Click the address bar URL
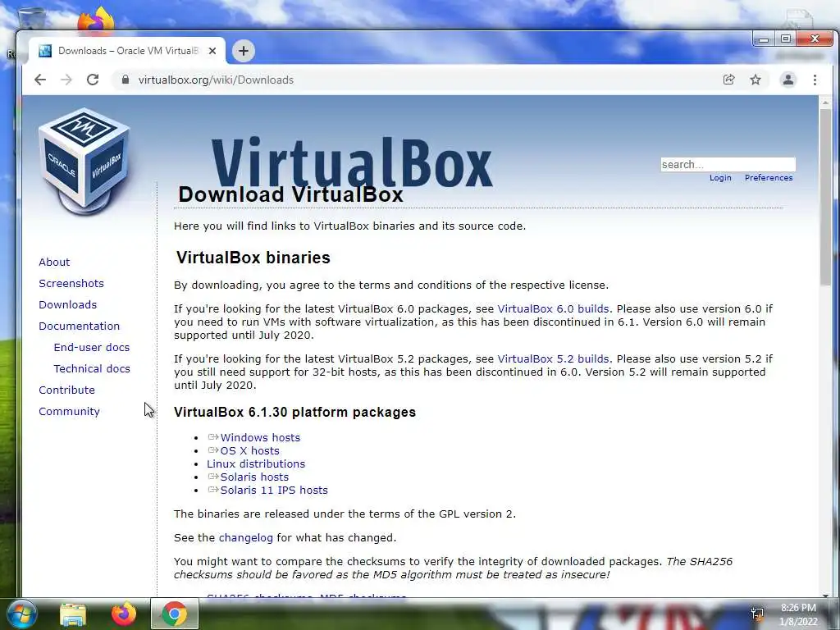Viewport: 840px width, 630px height. coord(216,80)
